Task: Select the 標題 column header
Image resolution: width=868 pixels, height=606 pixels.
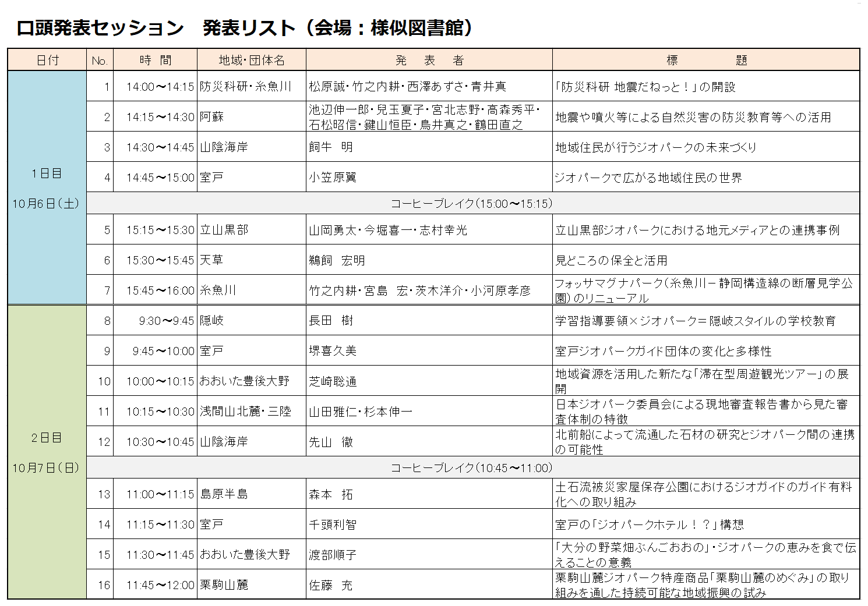Action: [705, 61]
